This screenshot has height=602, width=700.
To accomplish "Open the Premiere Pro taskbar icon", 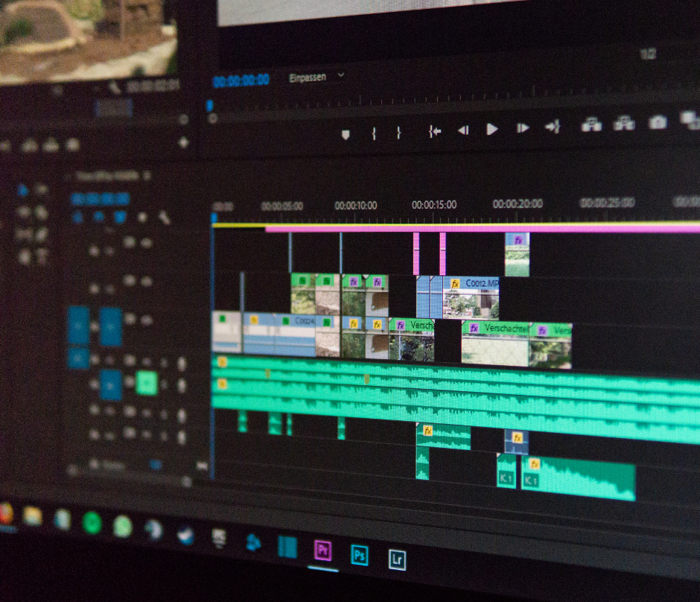I will coord(322,551).
